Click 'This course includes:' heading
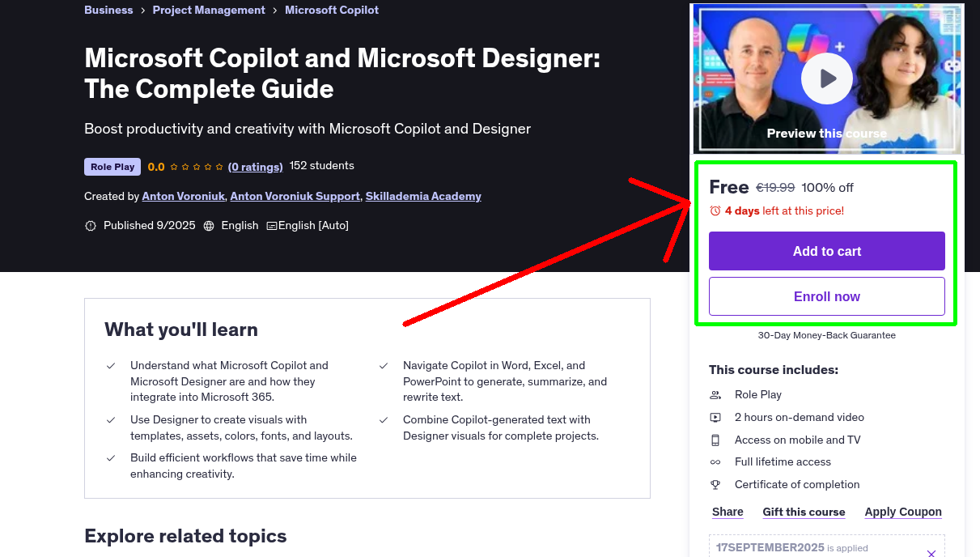 pos(774,370)
